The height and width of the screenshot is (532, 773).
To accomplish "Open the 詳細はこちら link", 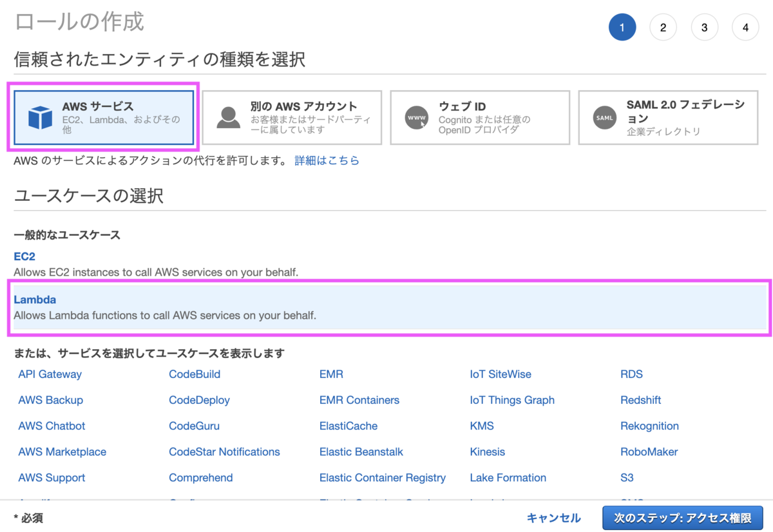I will coord(327,160).
